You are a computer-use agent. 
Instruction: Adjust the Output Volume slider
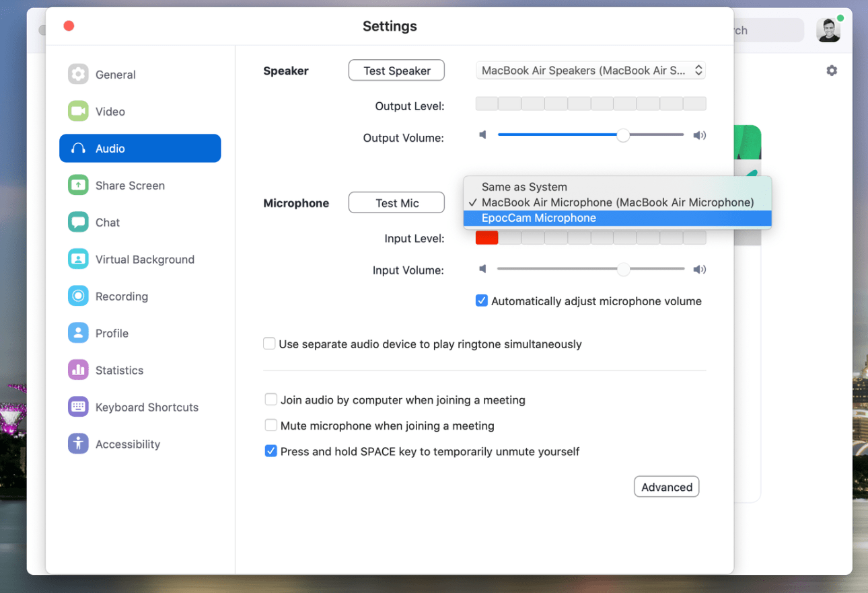pos(623,135)
